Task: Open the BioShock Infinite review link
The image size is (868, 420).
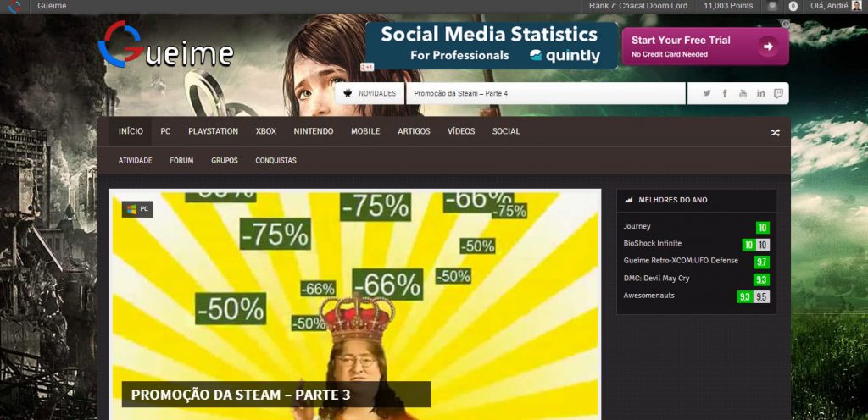Action: [652, 244]
